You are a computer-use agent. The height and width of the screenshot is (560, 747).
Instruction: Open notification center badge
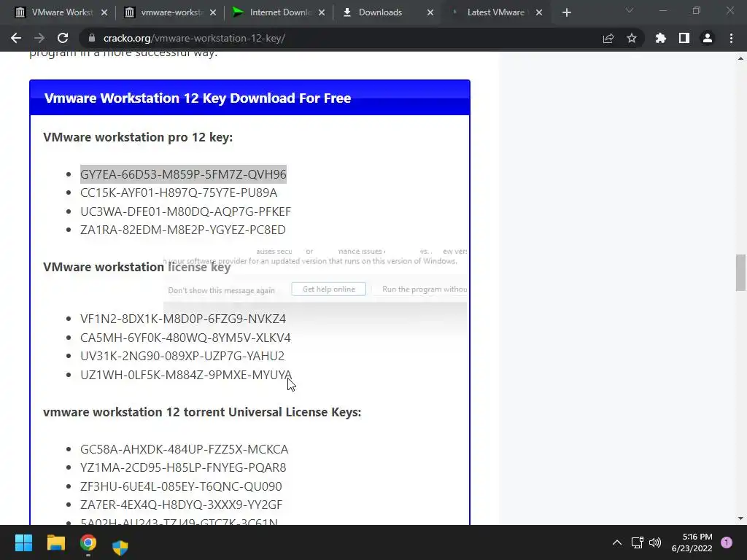point(727,542)
